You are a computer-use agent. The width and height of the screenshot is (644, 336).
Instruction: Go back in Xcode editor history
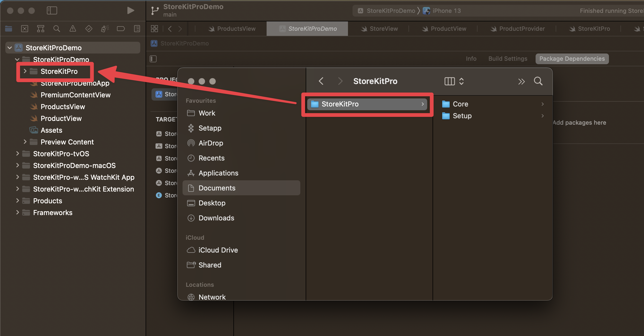click(170, 29)
